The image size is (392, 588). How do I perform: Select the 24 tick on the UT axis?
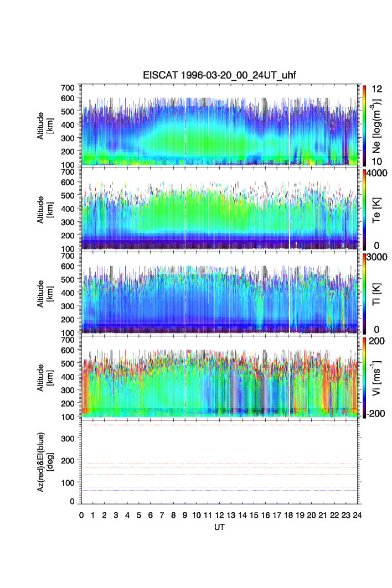coord(357,515)
